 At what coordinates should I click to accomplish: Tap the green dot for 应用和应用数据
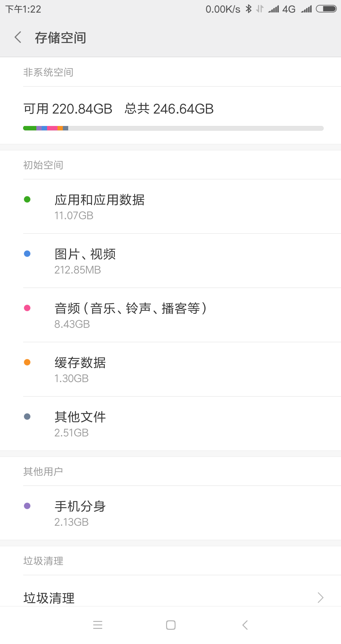[x=27, y=199]
